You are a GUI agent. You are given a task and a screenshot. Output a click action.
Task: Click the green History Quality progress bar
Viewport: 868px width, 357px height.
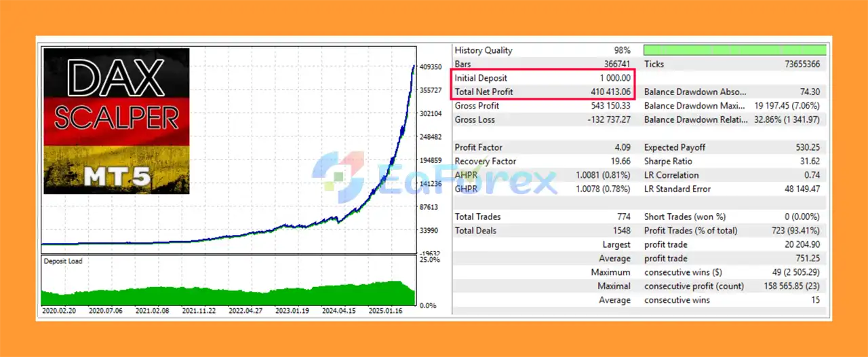(x=734, y=50)
